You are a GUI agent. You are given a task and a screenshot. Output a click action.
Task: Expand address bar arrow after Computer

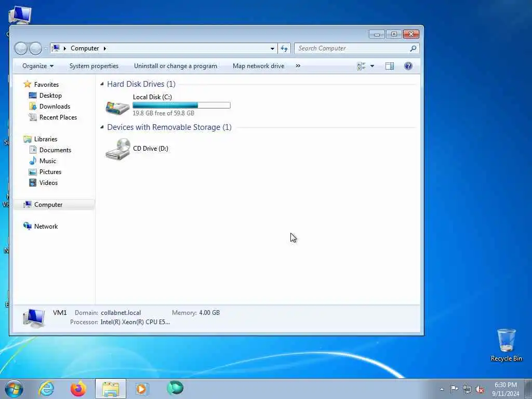[105, 48]
